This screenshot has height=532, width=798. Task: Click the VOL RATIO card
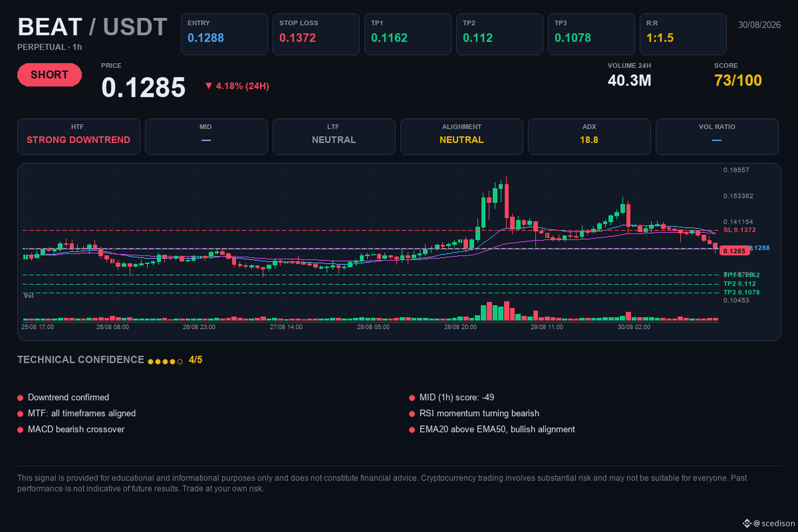717,137
